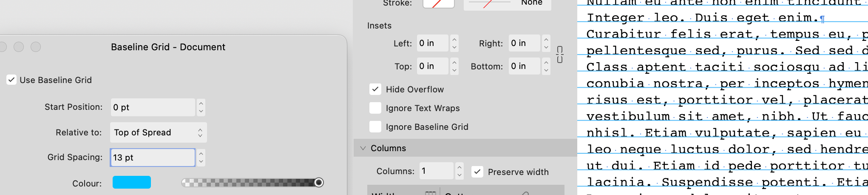Image resolution: width=868 pixels, height=195 pixels.
Task: Click the Start Position field
Action: 153,107
